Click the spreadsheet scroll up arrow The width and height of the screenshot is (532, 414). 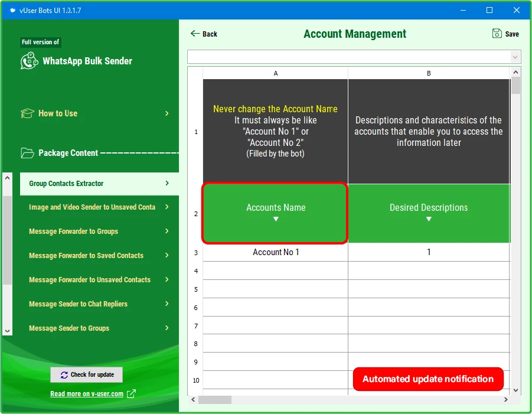[515, 72]
